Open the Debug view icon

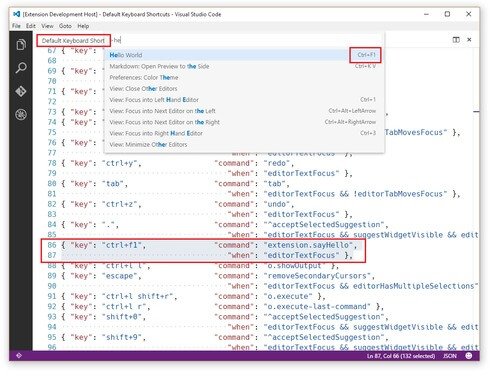click(x=21, y=114)
